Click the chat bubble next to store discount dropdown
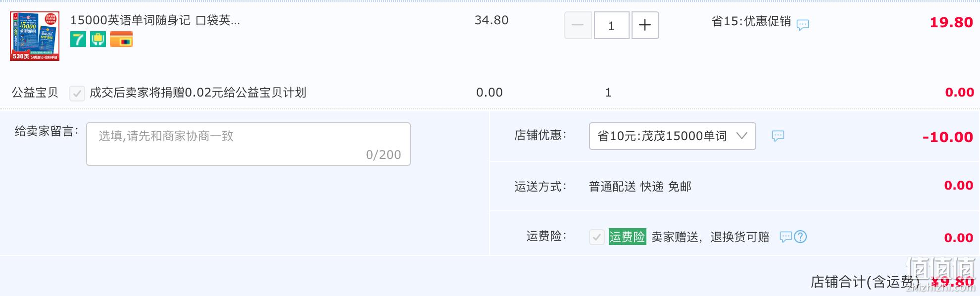Image resolution: width=980 pixels, height=296 pixels. click(778, 136)
